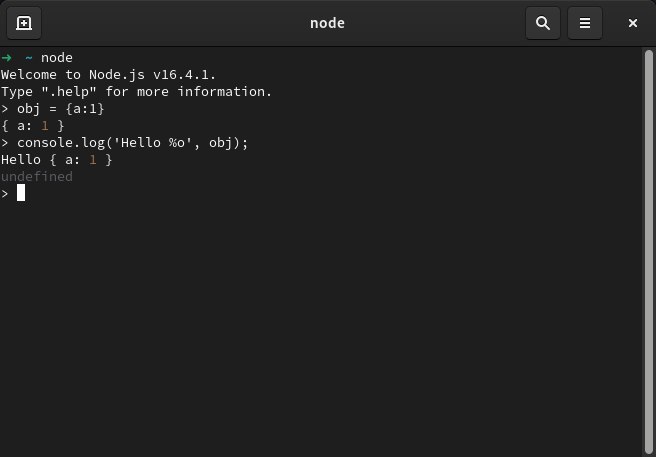Click the blue tilde directory indicator
Image resolution: width=656 pixels, height=457 pixels.
(x=28, y=57)
